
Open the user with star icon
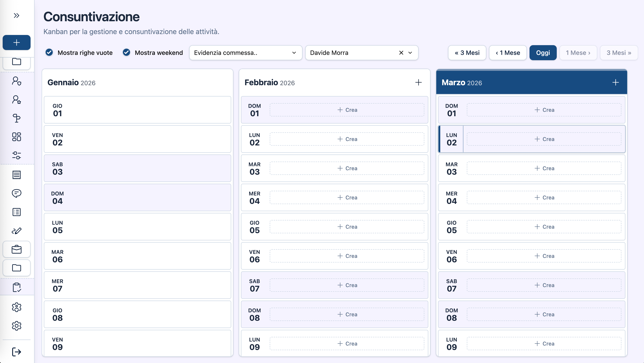point(17,99)
